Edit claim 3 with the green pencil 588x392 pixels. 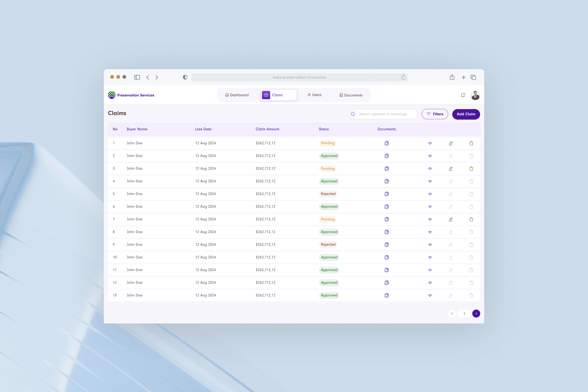(x=450, y=169)
